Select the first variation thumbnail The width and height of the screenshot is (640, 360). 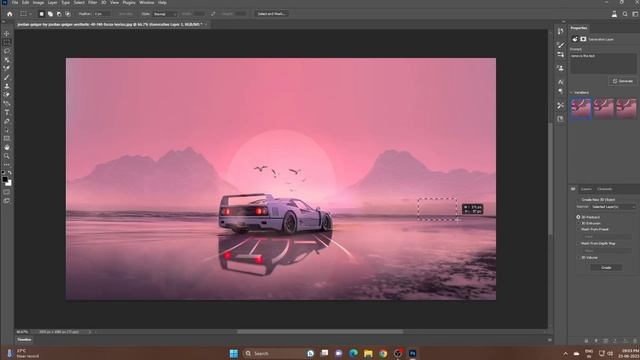click(x=580, y=108)
